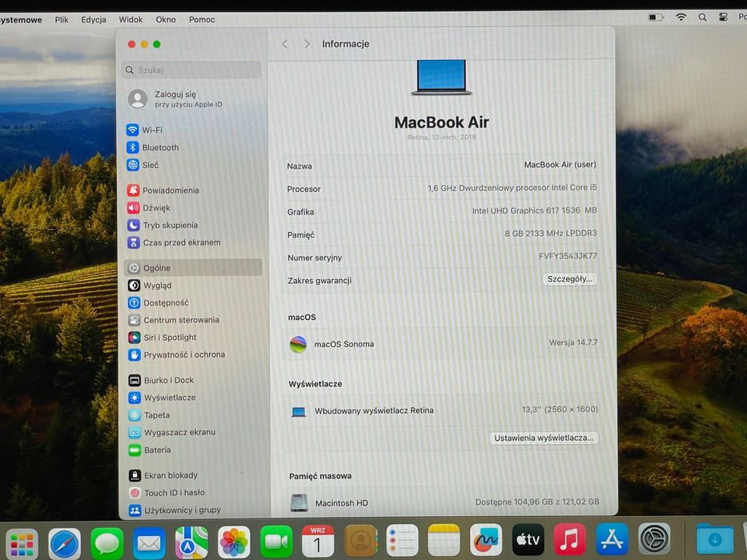Open Biurko i Dock settings
This screenshot has height=560, width=747.
pyautogui.click(x=161, y=381)
